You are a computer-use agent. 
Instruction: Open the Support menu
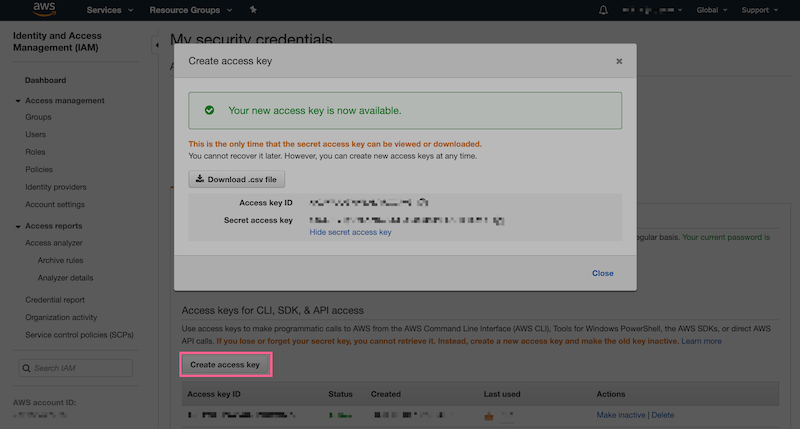(761, 10)
